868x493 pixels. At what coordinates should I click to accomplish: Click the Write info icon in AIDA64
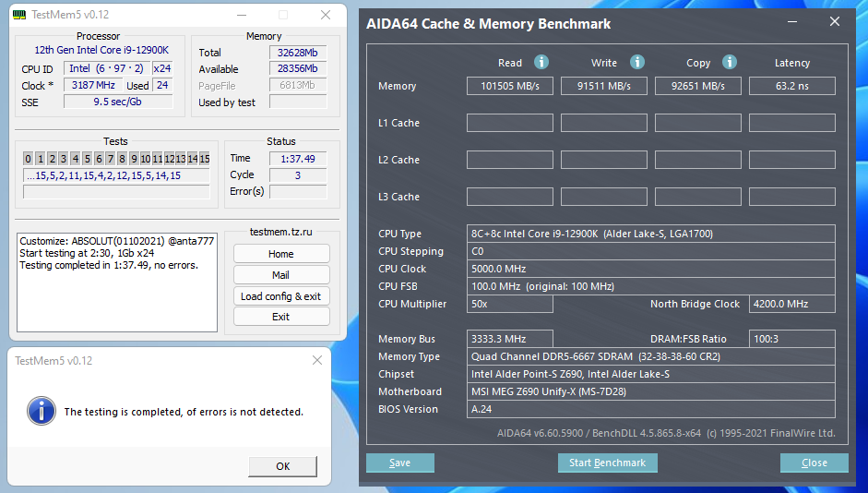click(x=637, y=62)
